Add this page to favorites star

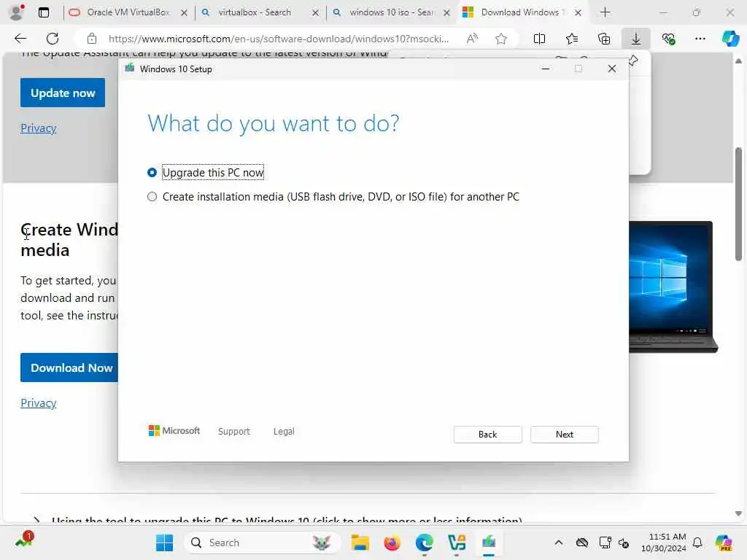coord(500,39)
